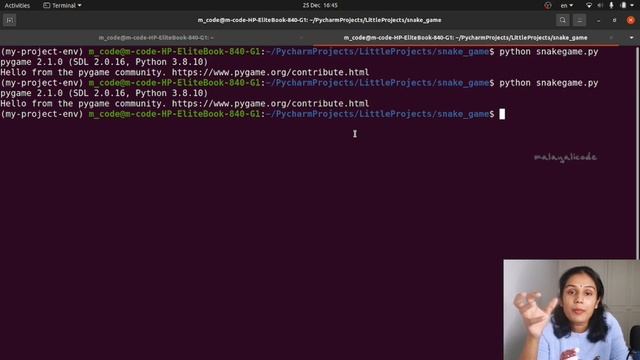Click the Wi-Fi status icon
640x360 pixels.
(589, 5)
